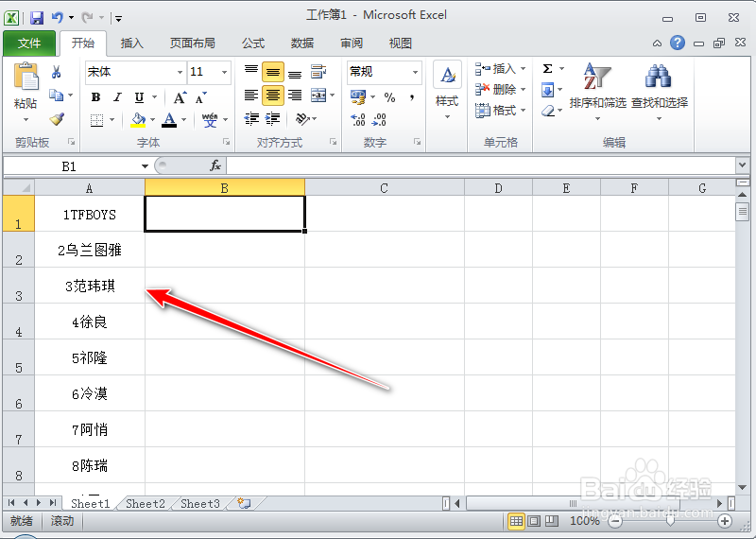Viewport: 756px width, 539px height.
Task: Select cell containing 3范玮琪
Action: [x=90, y=286]
